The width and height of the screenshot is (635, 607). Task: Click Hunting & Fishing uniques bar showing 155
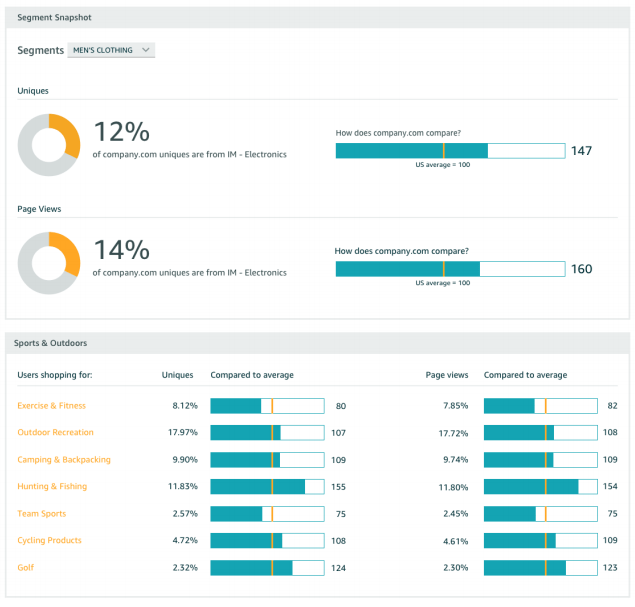tap(267, 487)
